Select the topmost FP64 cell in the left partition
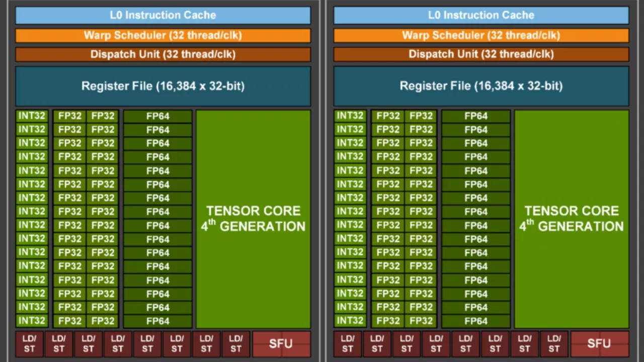This screenshot has width=644, height=362. click(158, 116)
